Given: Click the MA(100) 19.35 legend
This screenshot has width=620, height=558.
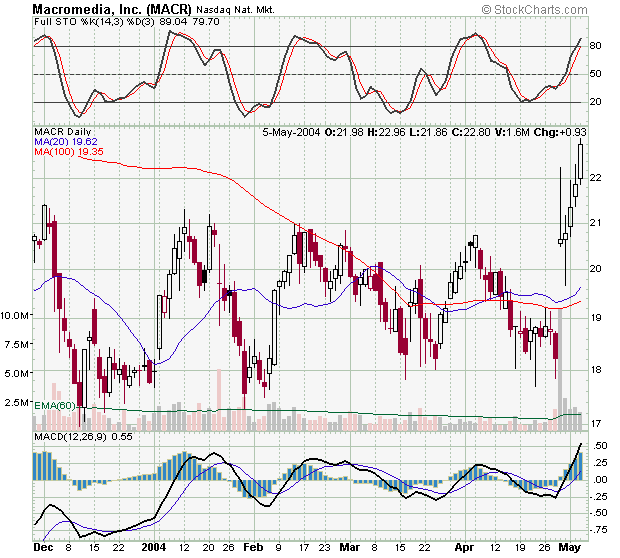Looking at the screenshot, I should 69,151.
